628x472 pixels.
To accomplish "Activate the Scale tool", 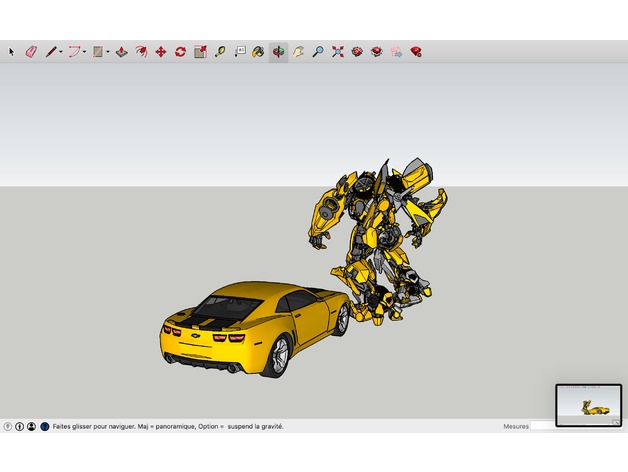I will coord(200,52).
